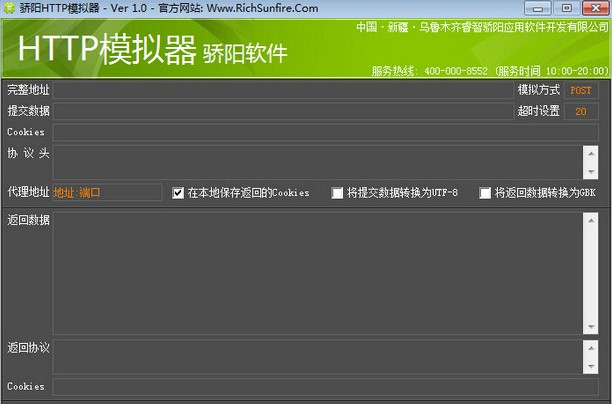Click the 超时设置 timeout value 20
This screenshot has width=612, height=404.
[x=581, y=111]
